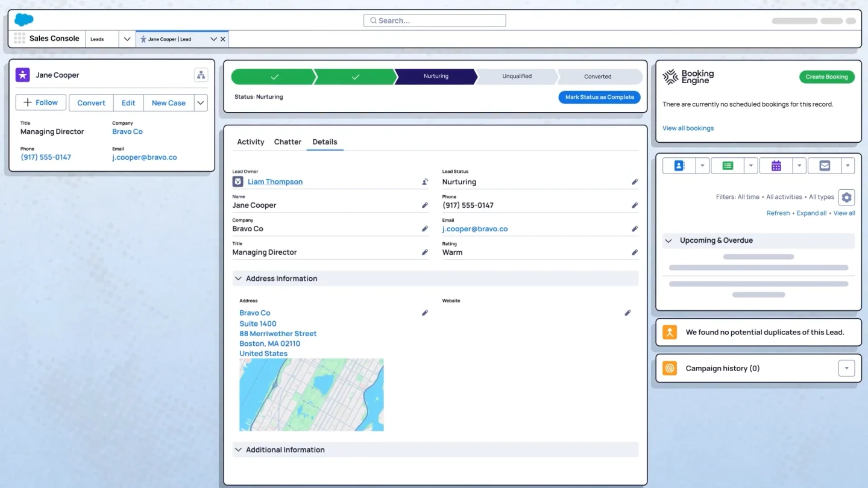Open dropdown beside the email icon

(848, 166)
